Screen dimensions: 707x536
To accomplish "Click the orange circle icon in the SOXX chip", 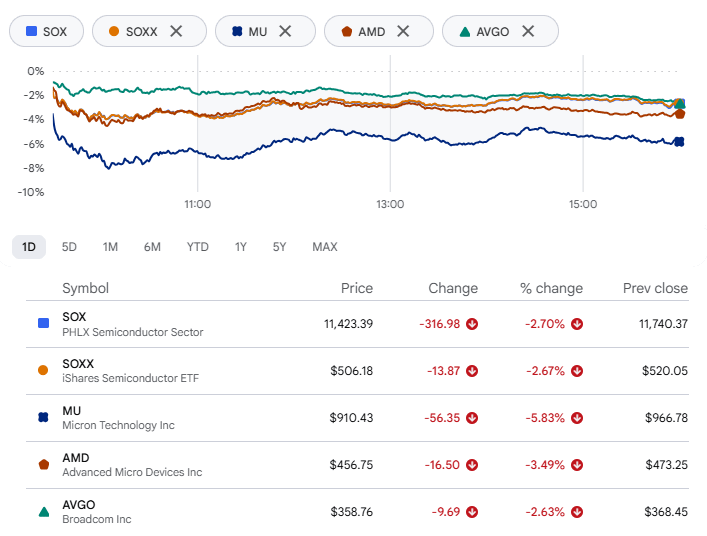I will [114, 31].
